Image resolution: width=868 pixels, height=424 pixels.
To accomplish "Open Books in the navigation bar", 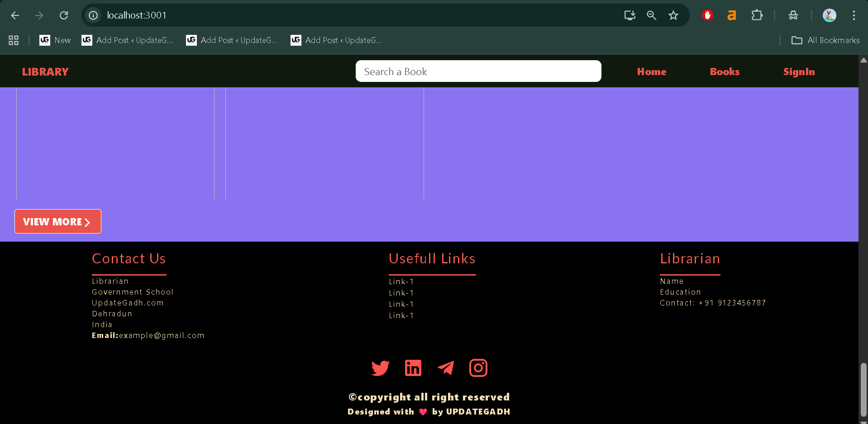I will (x=725, y=71).
